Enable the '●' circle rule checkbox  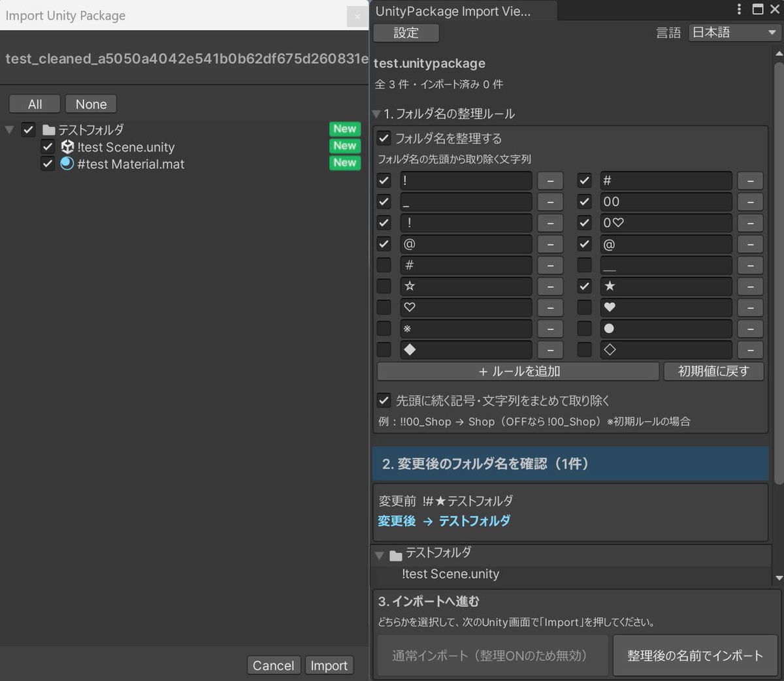click(585, 328)
